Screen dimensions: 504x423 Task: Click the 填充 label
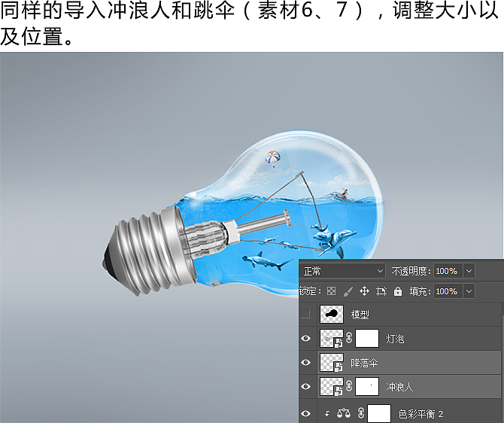point(420,291)
